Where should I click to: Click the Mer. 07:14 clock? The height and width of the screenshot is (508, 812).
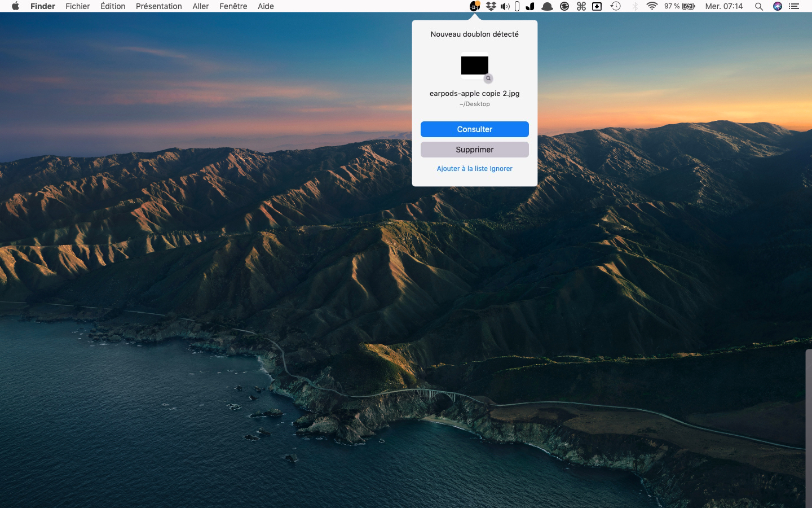[724, 6]
